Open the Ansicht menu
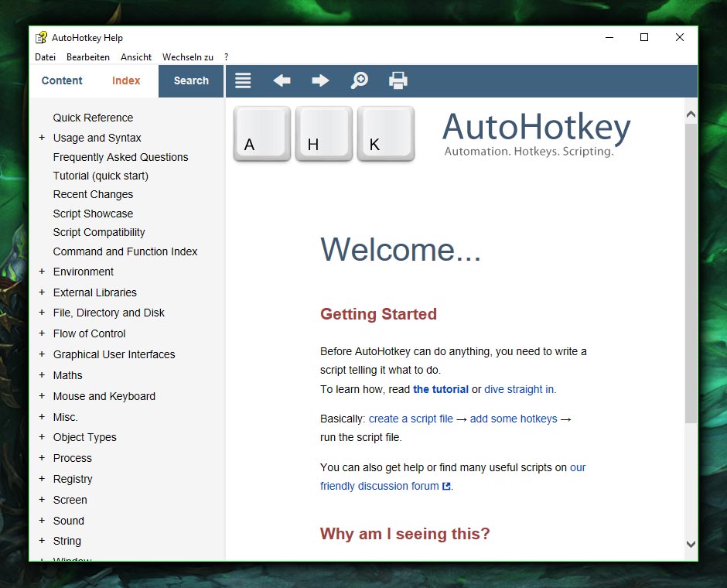The image size is (727, 588). click(x=136, y=57)
